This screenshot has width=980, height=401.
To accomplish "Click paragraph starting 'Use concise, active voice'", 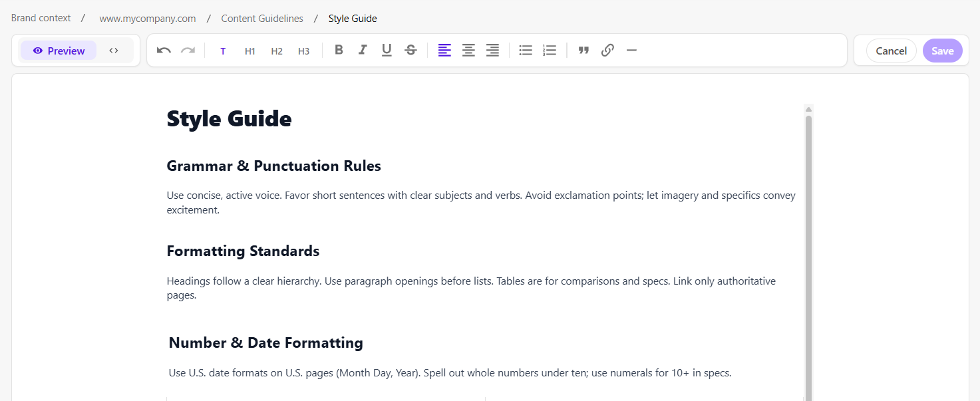I will [481, 203].
